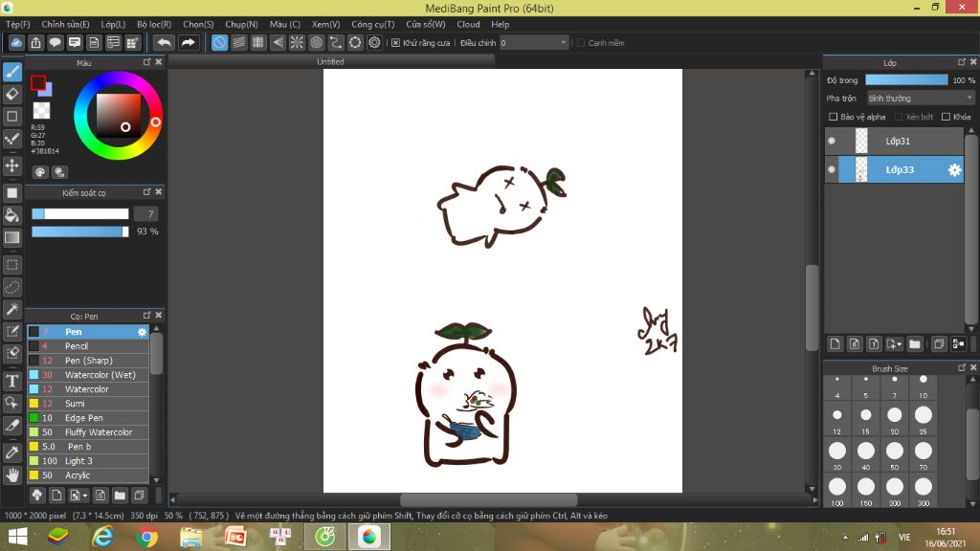Hide layer Lớp31 visibility dot
This screenshot has height=551, width=980.
tap(832, 141)
